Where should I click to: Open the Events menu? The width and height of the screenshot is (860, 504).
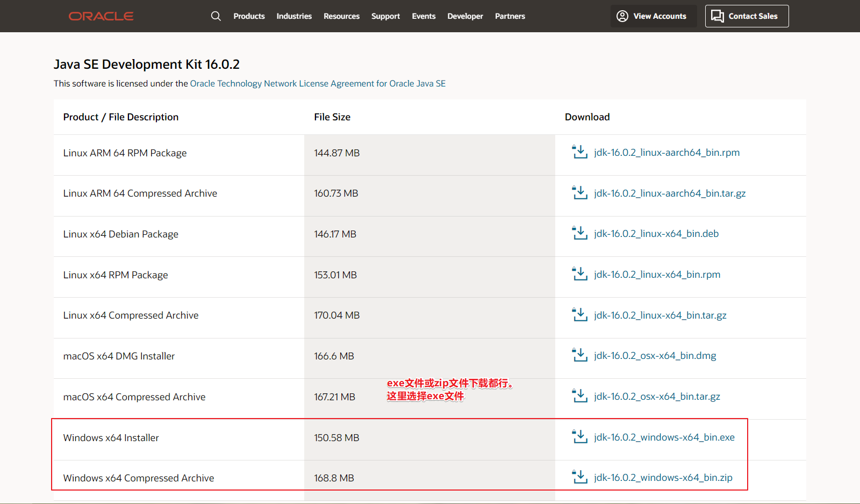(x=424, y=16)
